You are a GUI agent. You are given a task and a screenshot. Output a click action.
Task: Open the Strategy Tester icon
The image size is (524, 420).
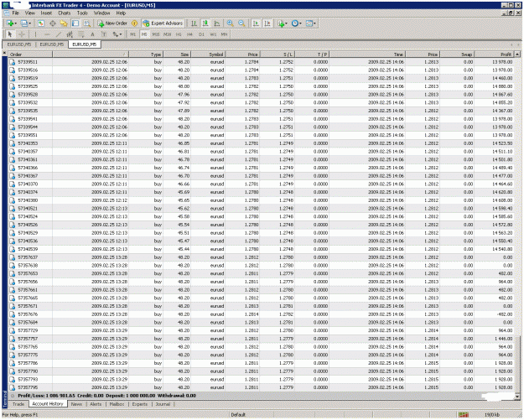click(87, 23)
